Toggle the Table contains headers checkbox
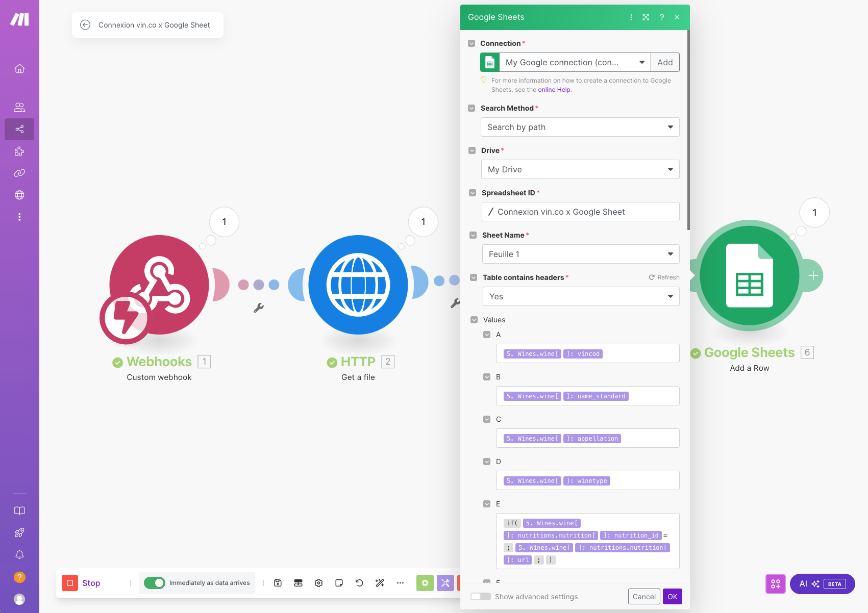868x613 pixels. [x=474, y=277]
